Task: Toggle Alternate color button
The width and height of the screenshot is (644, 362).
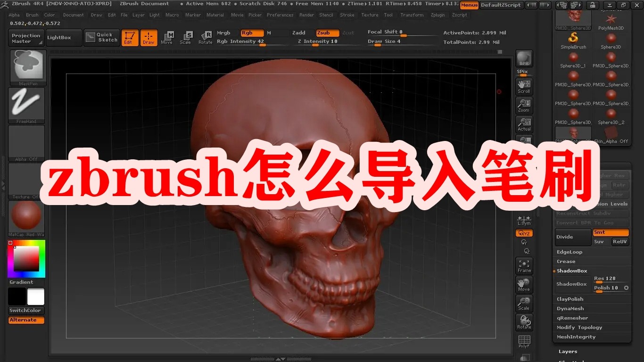Action: pyautogui.click(x=26, y=320)
